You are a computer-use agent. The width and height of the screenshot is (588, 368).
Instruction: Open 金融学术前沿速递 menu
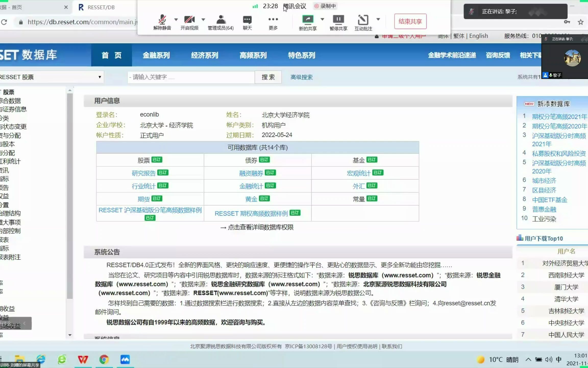pyautogui.click(x=452, y=55)
